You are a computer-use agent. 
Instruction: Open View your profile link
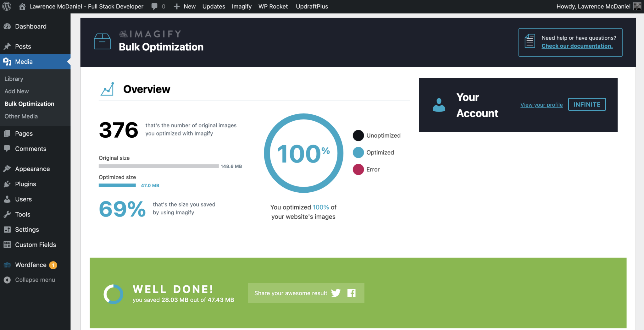click(x=541, y=105)
